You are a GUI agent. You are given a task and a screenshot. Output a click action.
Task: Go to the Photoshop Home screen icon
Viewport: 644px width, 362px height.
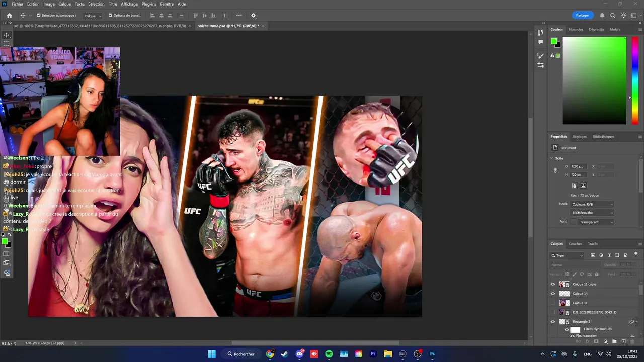point(9,16)
